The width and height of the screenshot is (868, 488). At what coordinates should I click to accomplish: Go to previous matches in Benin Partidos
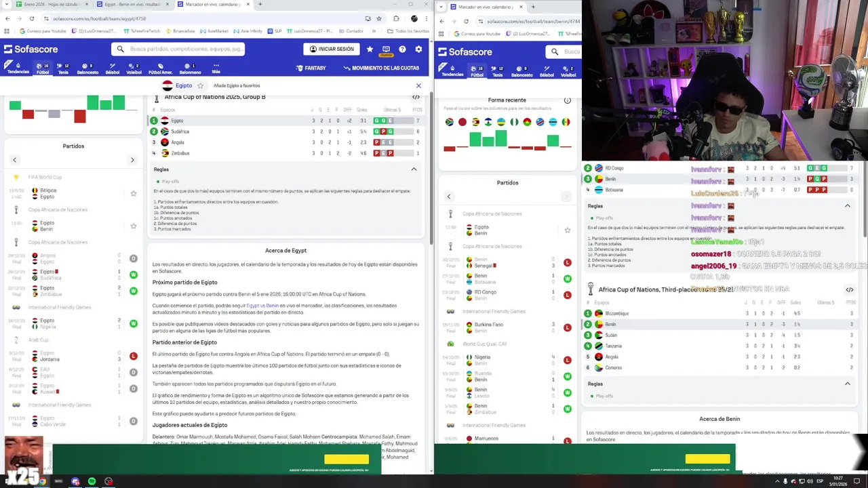(448, 197)
